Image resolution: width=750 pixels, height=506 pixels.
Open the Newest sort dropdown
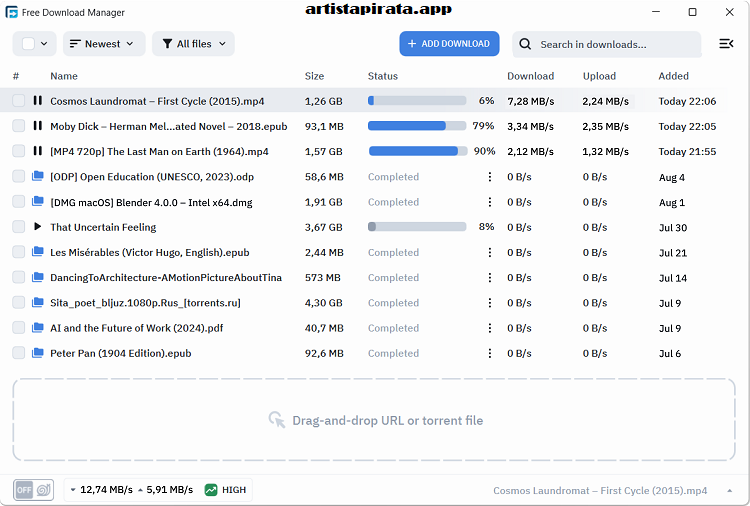coord(104,44)
